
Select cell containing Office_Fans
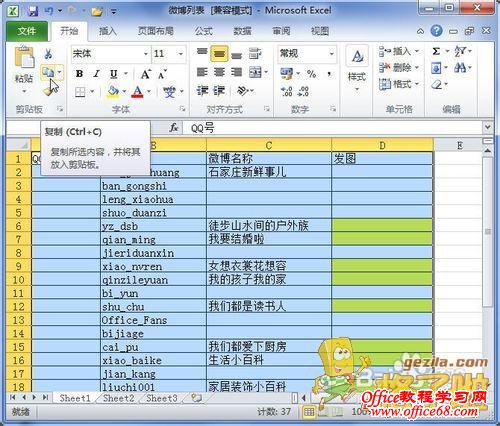coord(153,320)
